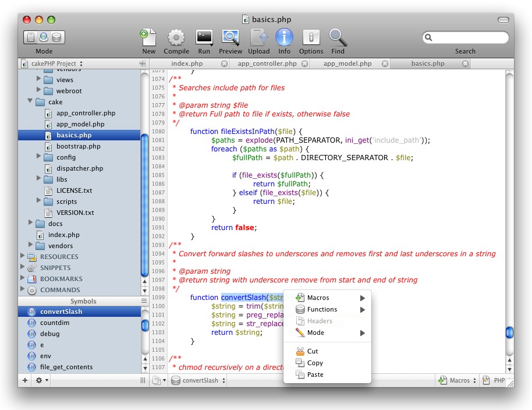
Task: Select the debug symbol
Action: click(x=79, y=334)
